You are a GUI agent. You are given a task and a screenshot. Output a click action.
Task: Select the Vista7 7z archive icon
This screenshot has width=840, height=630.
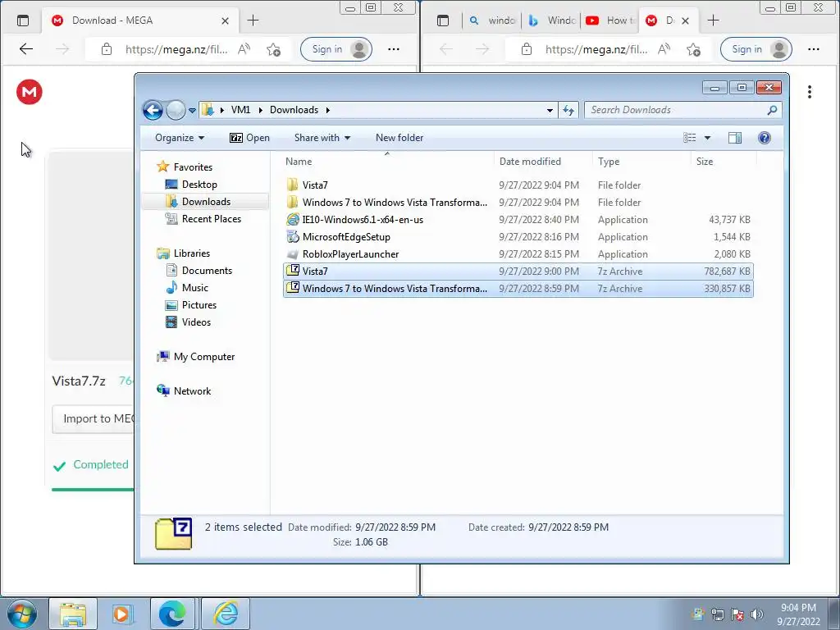293,271
